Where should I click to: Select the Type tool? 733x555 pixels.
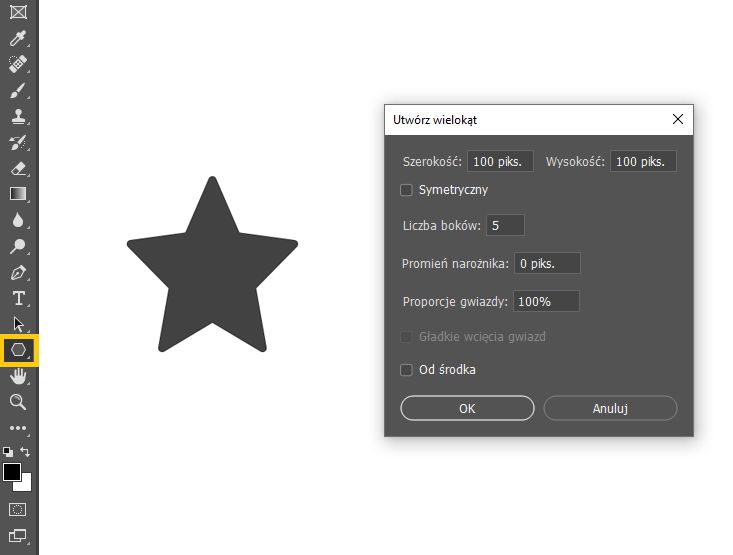tap(18, 298)
